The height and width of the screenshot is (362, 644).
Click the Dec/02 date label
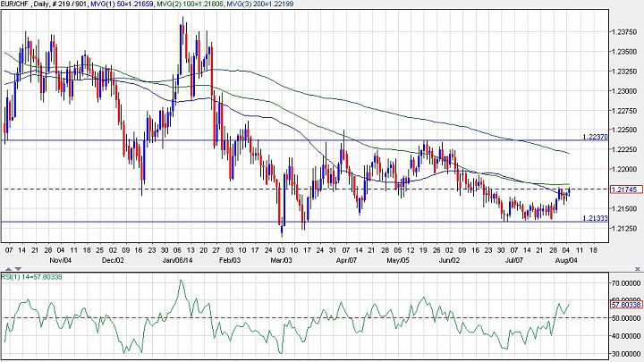pos(113,260)
